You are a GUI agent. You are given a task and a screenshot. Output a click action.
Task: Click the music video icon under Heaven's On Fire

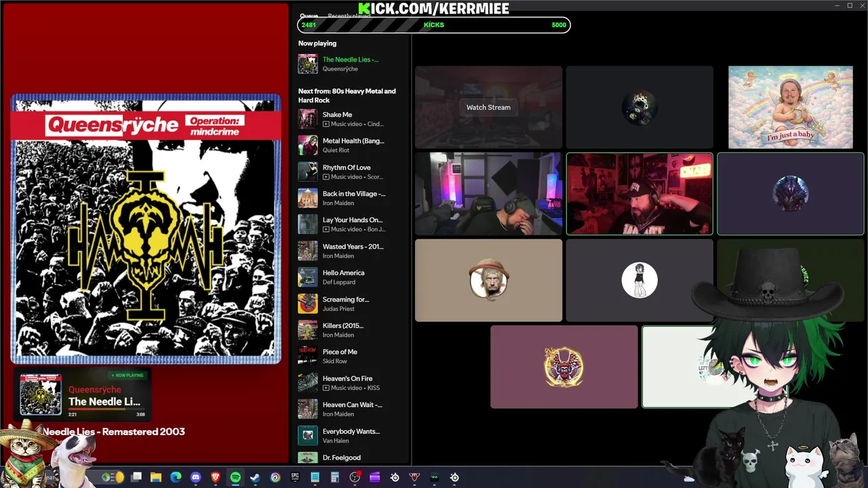pyautogui.click(x=326, y=388)
